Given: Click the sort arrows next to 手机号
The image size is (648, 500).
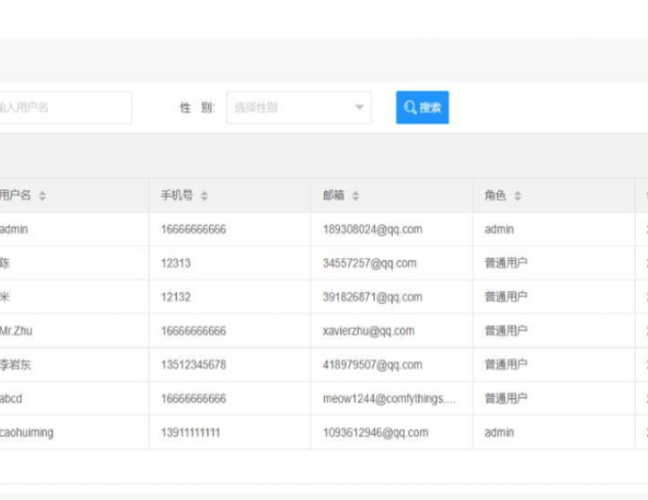Looking at the screenshot, I should (204, 196).
